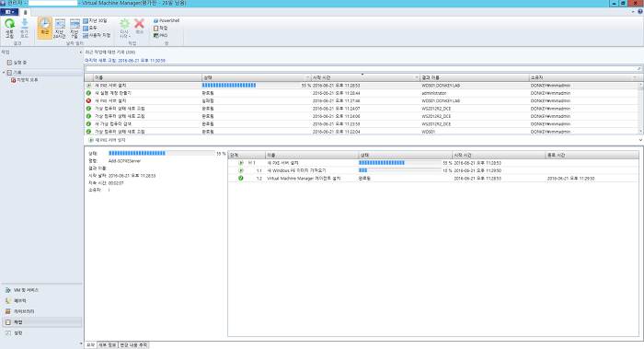The image size is (644, 349).
Task: Select the Last 24 hours filter icon
Action: [60, 24]
